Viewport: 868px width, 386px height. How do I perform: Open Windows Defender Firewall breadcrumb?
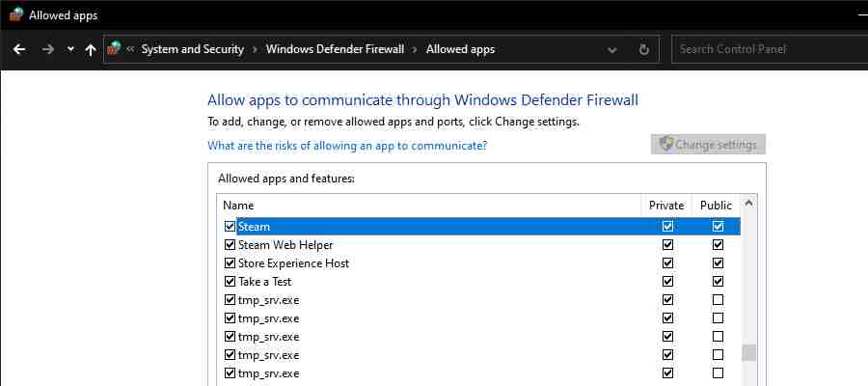tap(335, 49)
